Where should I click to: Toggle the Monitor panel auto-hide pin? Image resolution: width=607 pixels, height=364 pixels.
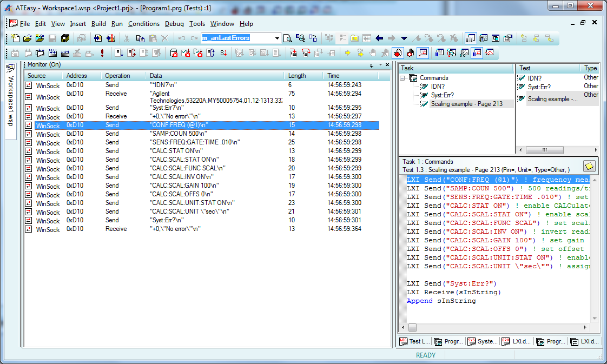(x=372, y=65)
